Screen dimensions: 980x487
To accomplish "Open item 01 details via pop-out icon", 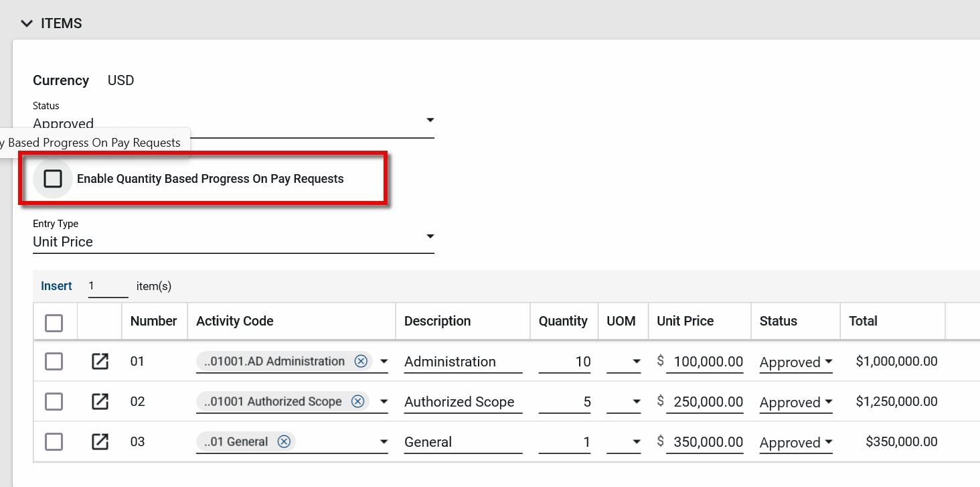I will click(100, 362).
